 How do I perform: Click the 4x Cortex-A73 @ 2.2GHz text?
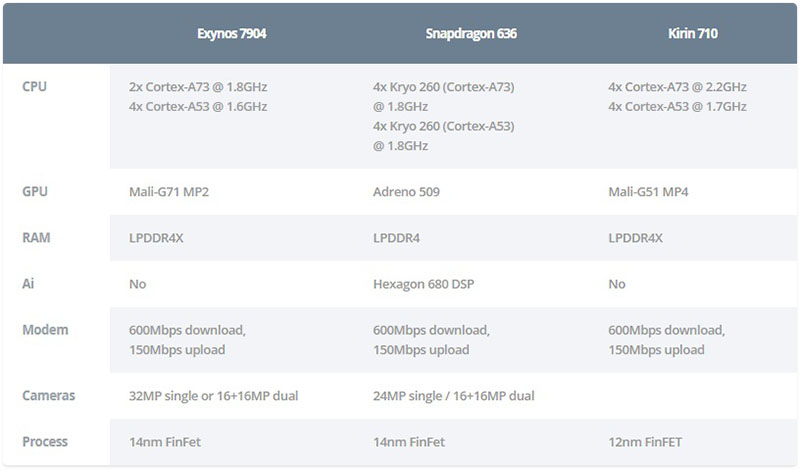tap(677, 87)
